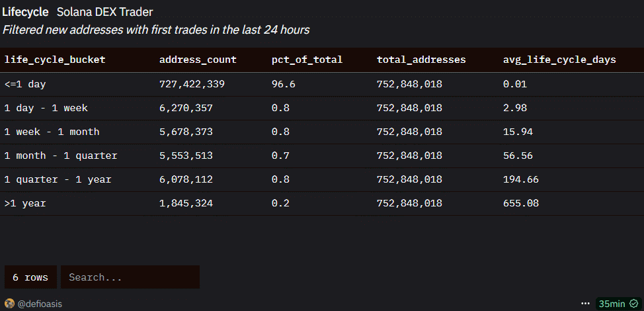The image size is (644, 311).
Task: Sort by pct_of_total column header
Action: 307,60
